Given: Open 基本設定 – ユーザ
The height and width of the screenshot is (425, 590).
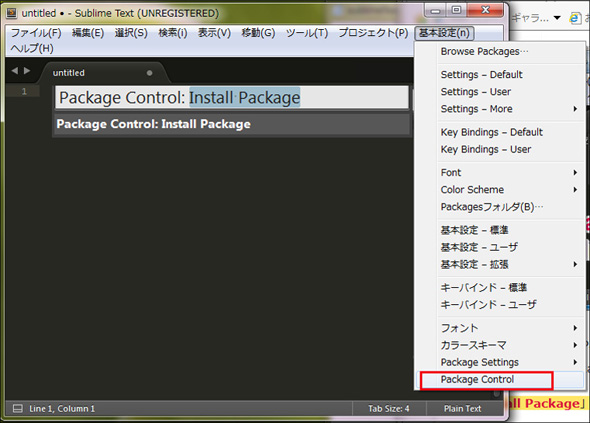Looking at the screenshot, I should [500, 247].
